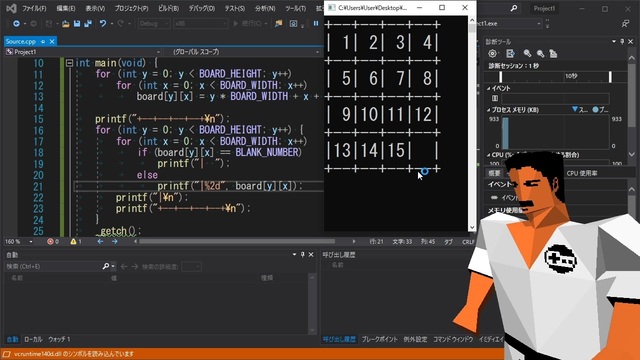640x360 pixels.
Task: Click the Open File folder icon
Action: point(65,24)
